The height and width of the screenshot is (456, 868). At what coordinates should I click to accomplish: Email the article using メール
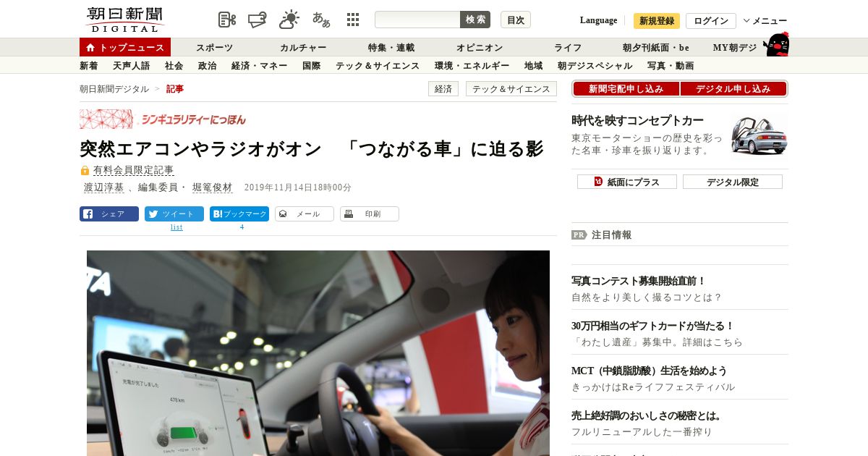pos(305,214)
